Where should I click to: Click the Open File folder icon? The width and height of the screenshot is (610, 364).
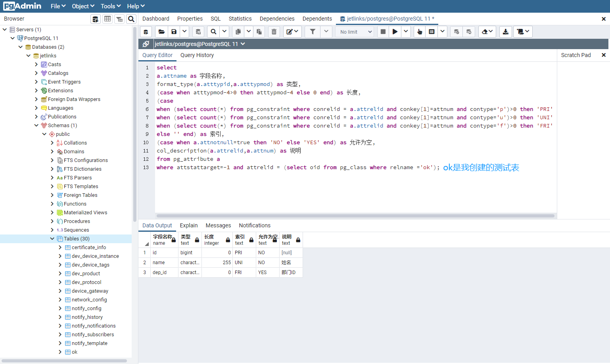161,32
